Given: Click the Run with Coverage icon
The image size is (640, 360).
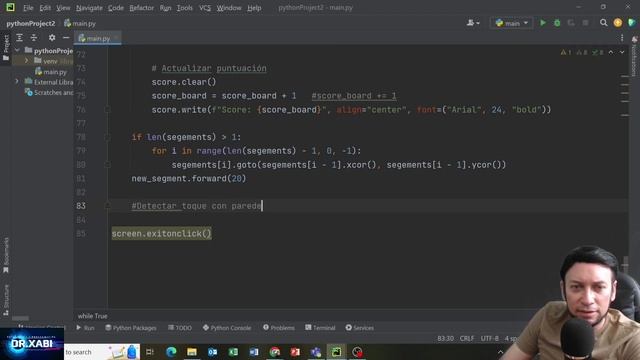Looking at the screenshot, I should [x=571, y=23].
